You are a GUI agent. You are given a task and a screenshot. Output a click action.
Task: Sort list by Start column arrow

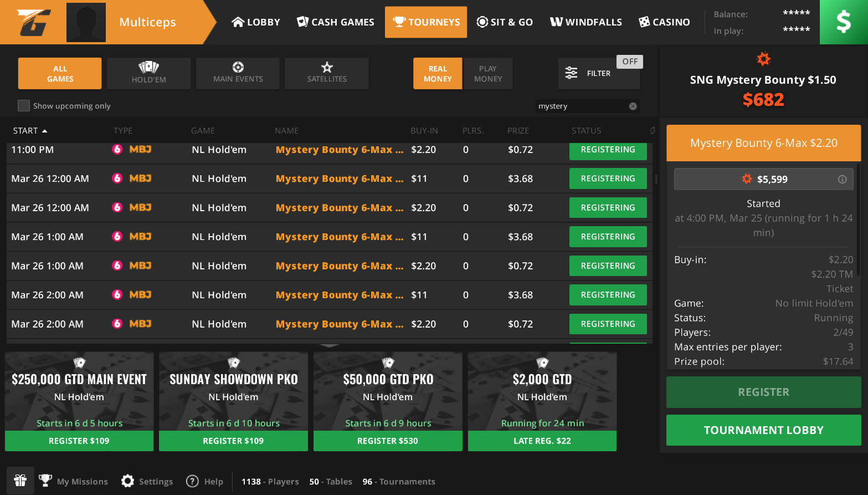tap(45, 131)
